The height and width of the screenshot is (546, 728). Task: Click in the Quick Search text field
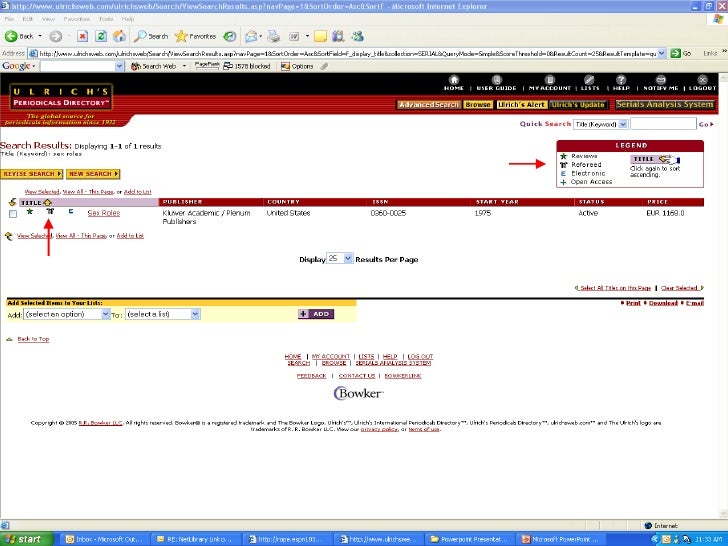(x=663, y=124)
